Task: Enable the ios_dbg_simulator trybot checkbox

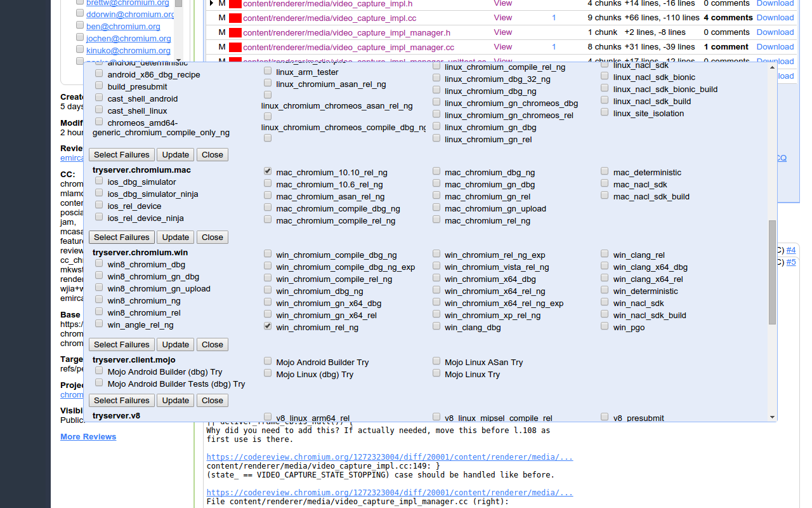Action: pos(99,181)
